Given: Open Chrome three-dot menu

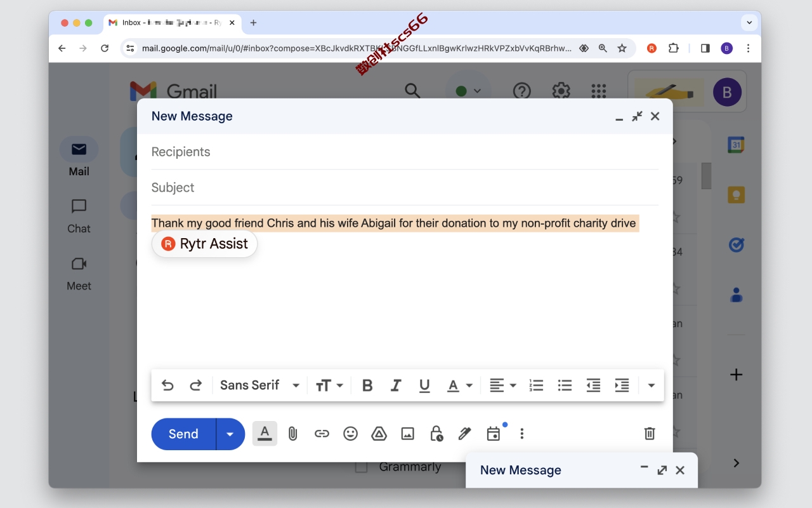Looking at the screenshot, I should [x=749, y=48].
